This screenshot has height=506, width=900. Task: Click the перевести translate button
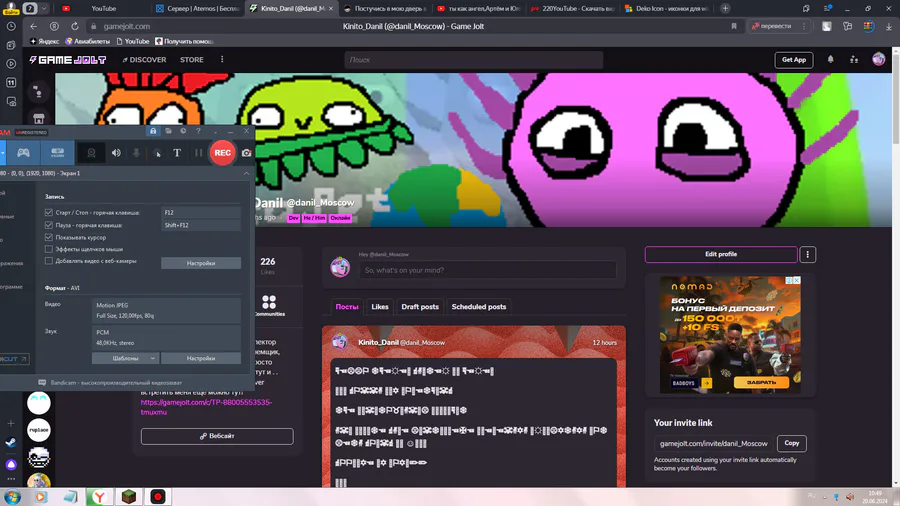click(772, 26)
